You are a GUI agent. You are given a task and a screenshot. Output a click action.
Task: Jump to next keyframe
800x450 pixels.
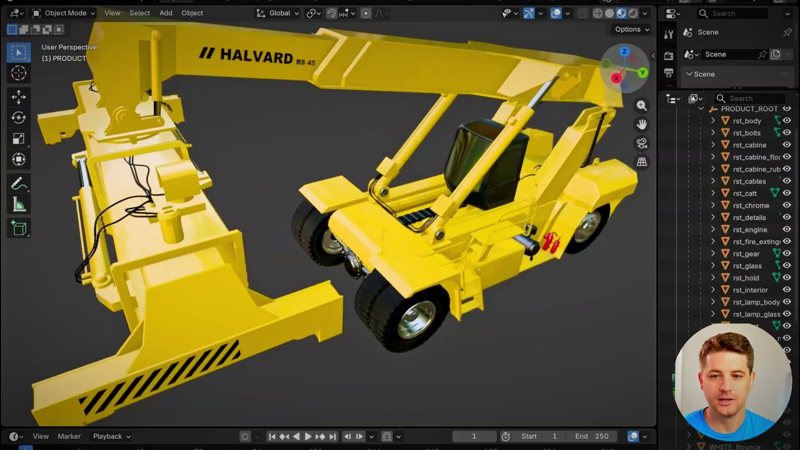coord(320,436)
